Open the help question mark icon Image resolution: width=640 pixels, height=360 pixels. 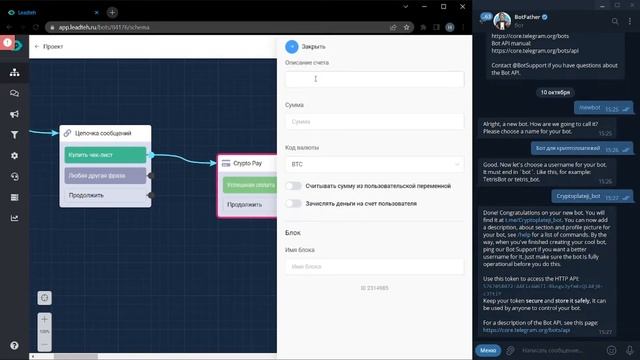point(14,346)
